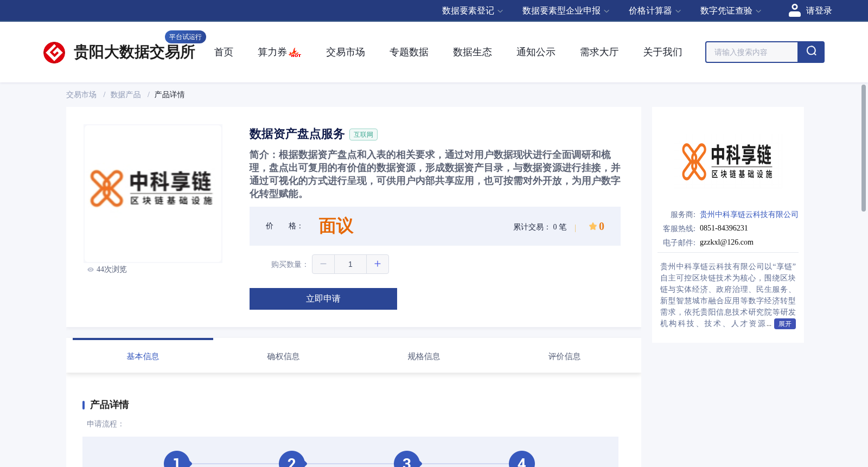Click the 产品详情 section heading

click(x=110, y=405)
